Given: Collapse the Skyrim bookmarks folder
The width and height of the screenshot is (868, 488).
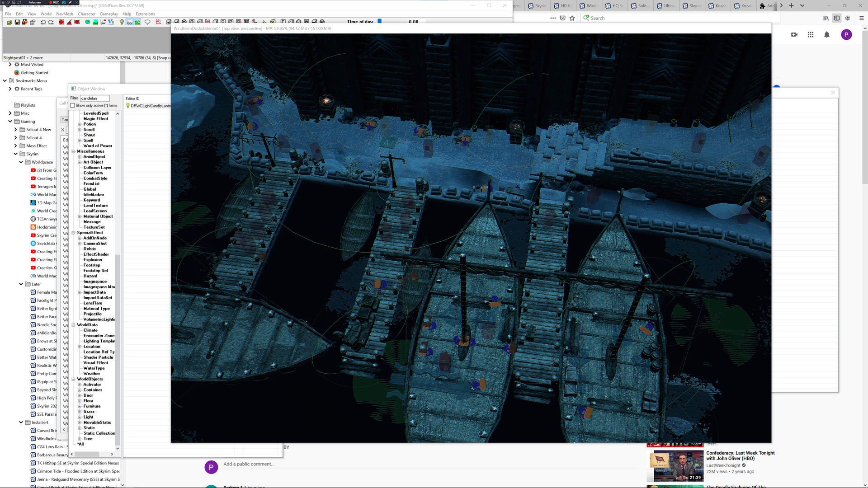Looking at the screenshot, I should coord(15,154).
